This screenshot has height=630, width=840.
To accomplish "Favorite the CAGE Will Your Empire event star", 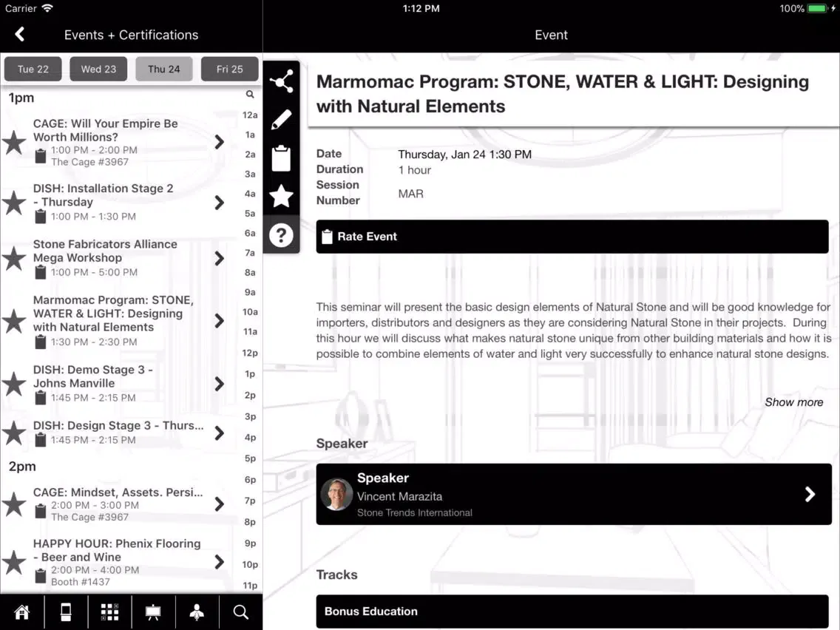I will click(14, 143).
